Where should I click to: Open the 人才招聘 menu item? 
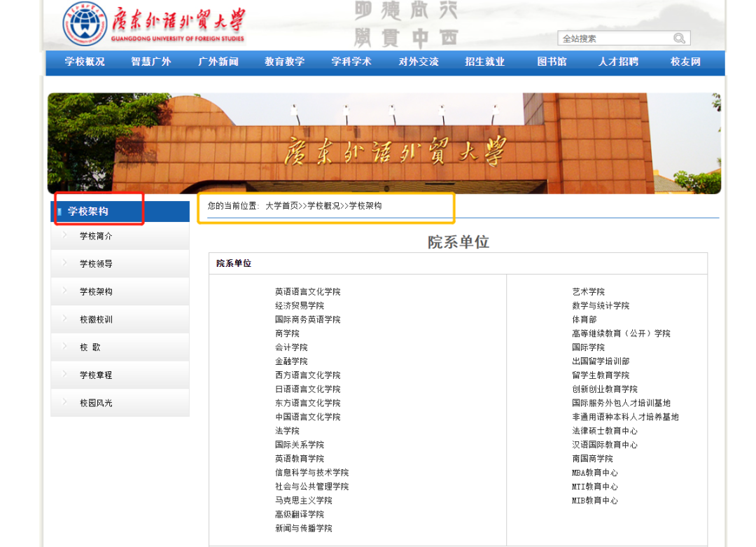(x=618, y=62)
